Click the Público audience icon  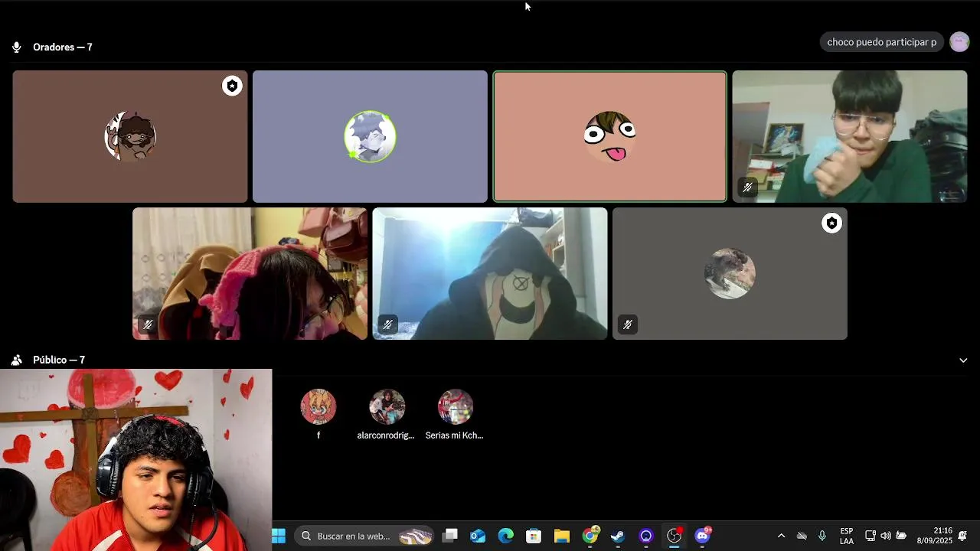16,360
